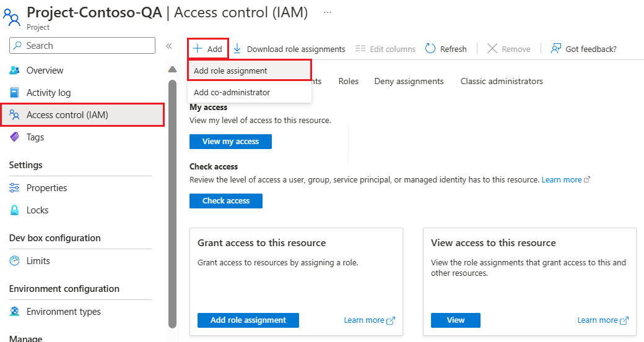Click the Locks padlock icon
Viewport: 644px width, 342px height.
pyautogui.click(x=14, y=210)
